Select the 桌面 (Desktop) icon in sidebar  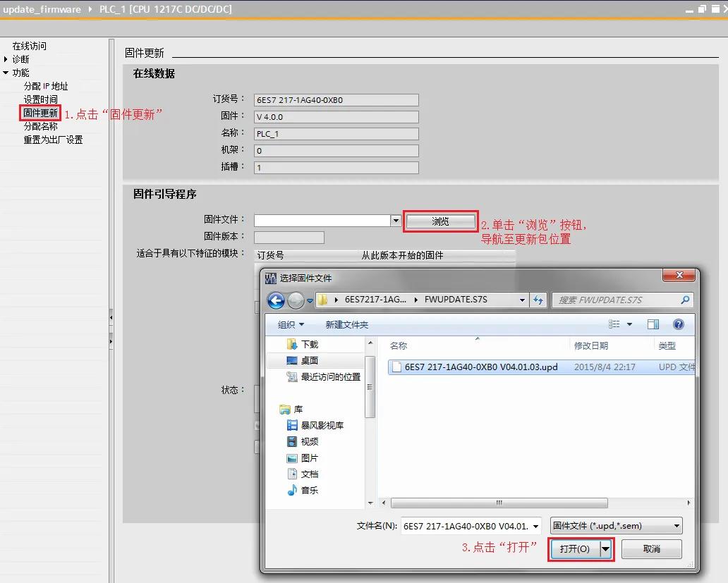click(x=291, y=361)
